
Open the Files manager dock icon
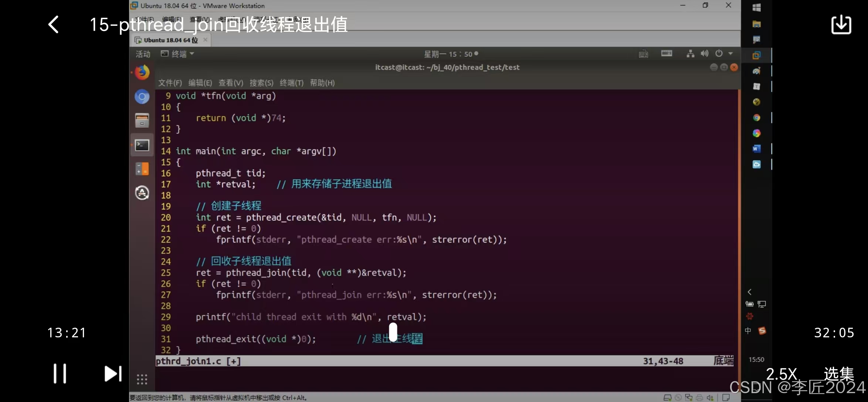(142, 120)
